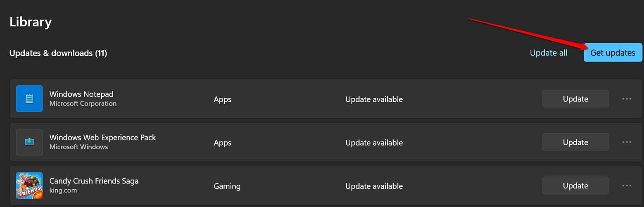Click the Microsoft Corporation publisher name

coord(83,103)
